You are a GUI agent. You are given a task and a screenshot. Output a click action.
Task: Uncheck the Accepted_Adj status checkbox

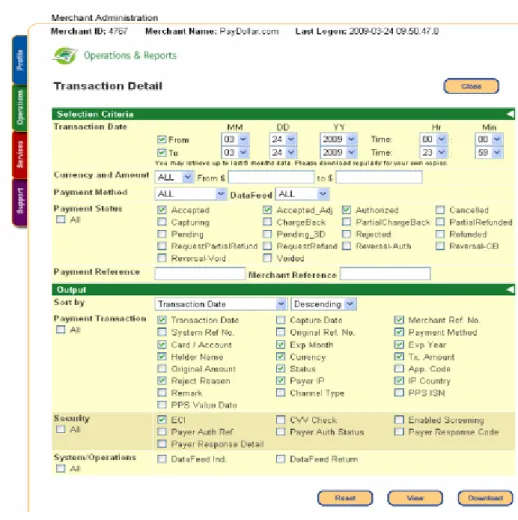[x=267, y=210]
